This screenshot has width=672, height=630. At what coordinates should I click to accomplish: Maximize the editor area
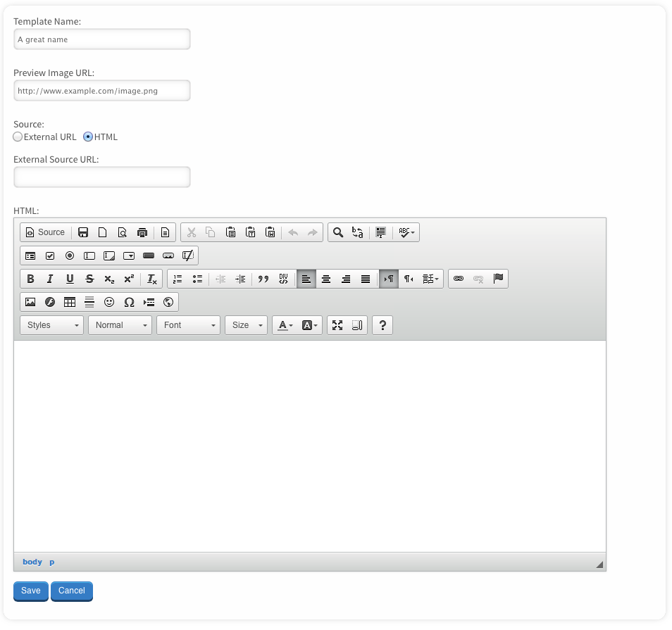[337, 325]
